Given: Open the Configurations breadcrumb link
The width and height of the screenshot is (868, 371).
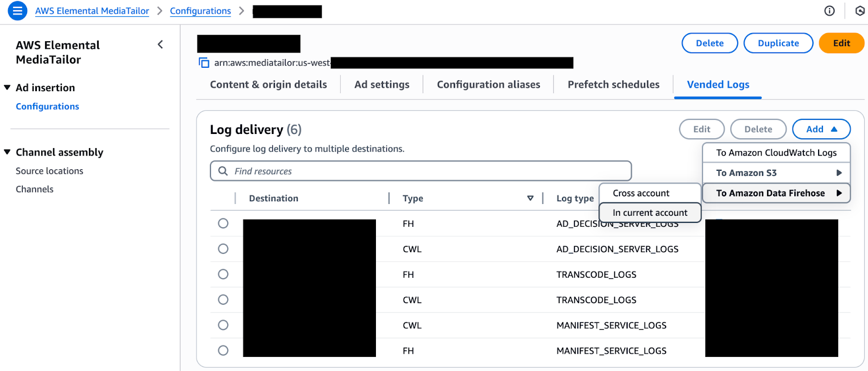Looking at the screenshot, I should 200,11.
